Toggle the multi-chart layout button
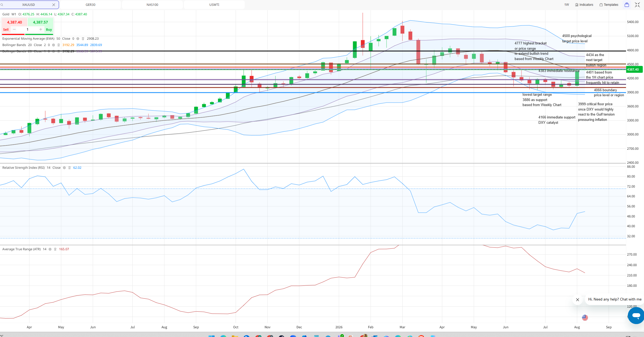The width and height of the screenshot is (644, 337). coord(627,5)
